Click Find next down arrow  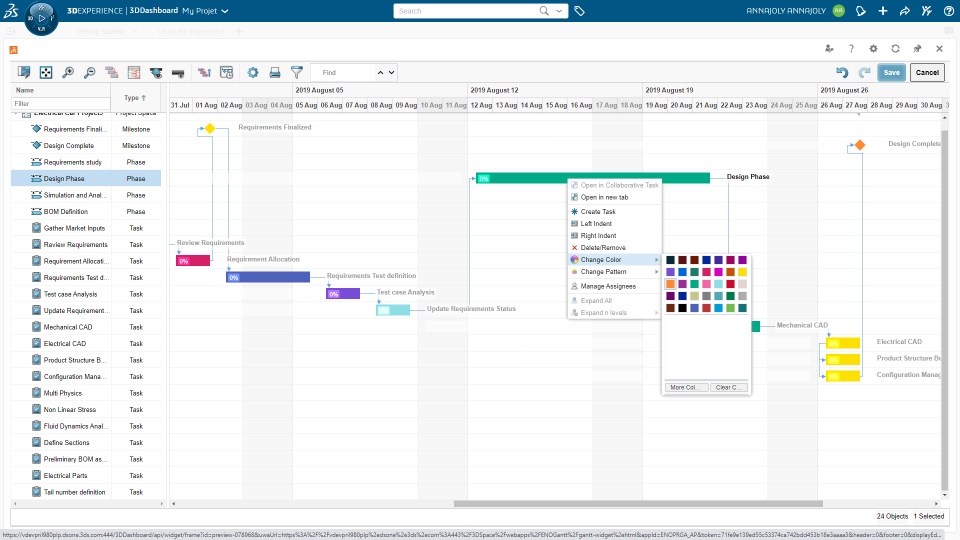pos(391,73)
